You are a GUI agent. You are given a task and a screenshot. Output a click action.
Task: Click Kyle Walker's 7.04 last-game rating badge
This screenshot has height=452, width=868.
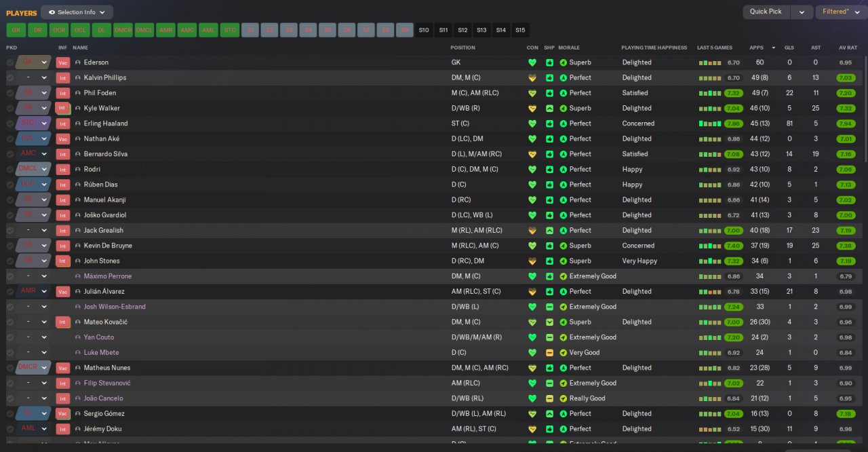(733, 108)
